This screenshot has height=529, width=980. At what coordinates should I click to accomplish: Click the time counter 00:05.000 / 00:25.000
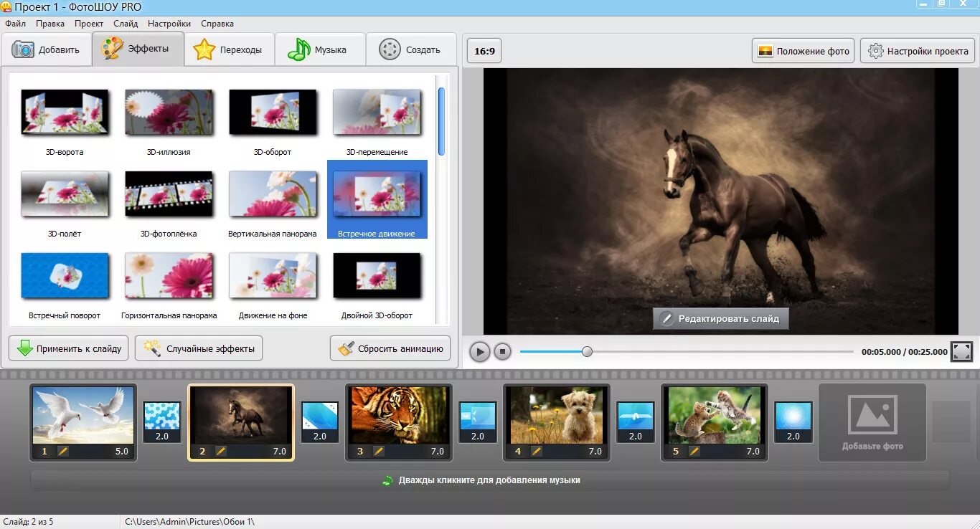pos(904,352)
